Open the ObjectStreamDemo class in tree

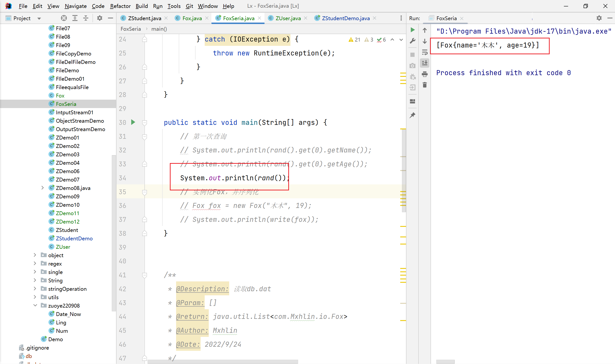[80, 121]
